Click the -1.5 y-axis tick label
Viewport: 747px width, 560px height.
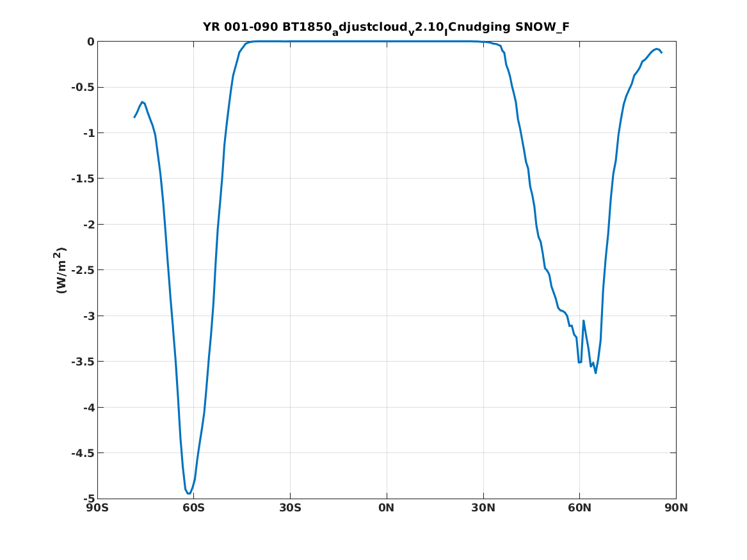[83, 179]
